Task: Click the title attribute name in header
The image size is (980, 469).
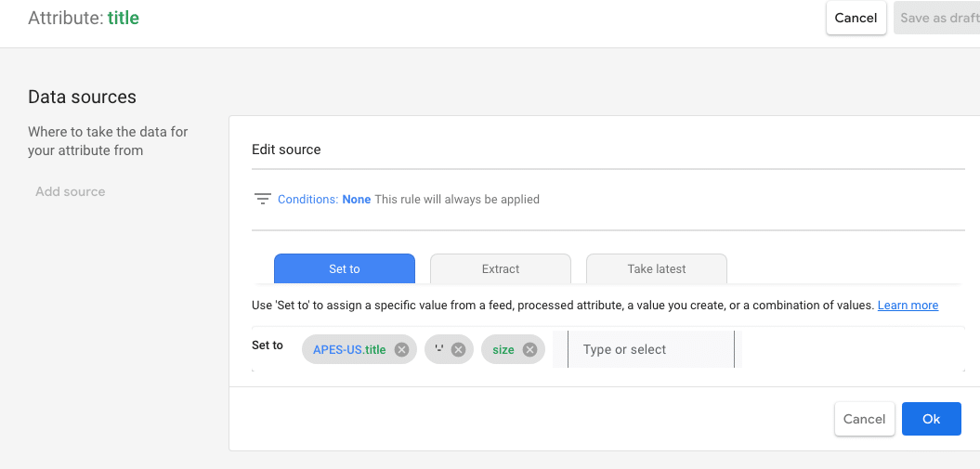Action: 124,19
